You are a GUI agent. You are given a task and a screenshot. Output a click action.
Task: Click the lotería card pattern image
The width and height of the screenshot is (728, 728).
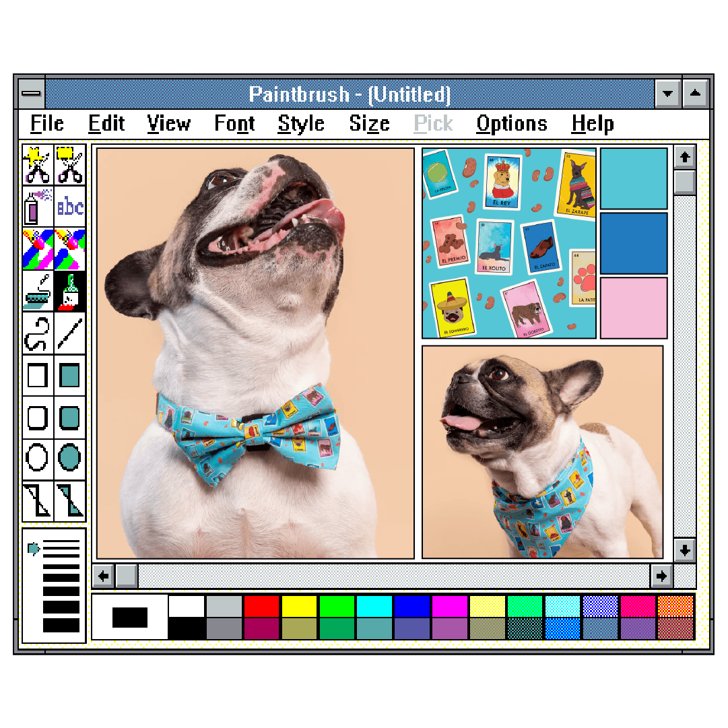[509, 243]
